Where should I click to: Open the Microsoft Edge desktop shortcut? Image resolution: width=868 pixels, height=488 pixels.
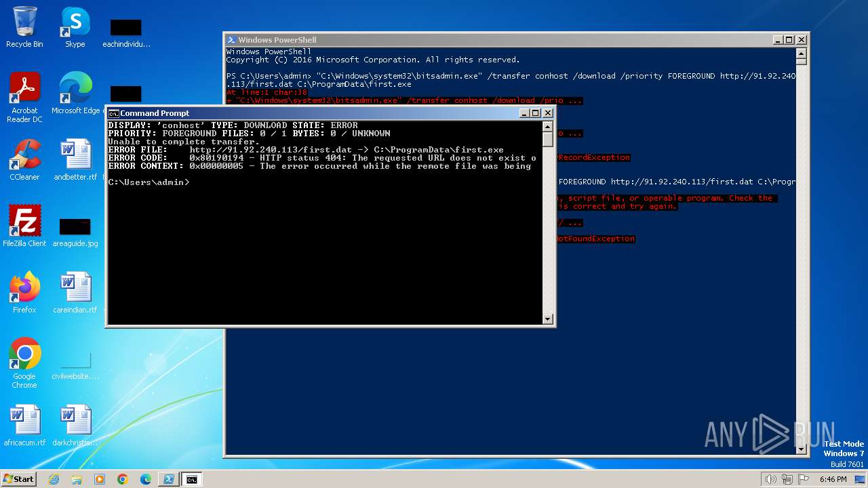coord(75,94)
